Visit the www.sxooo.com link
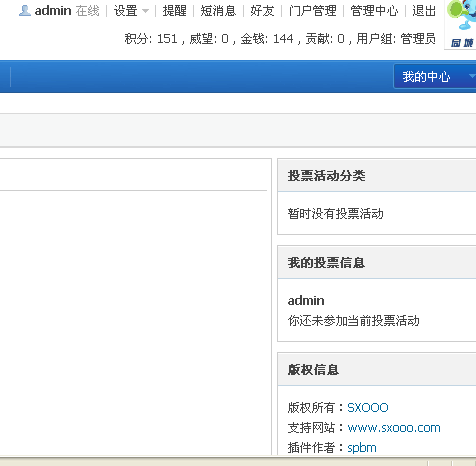The width and height of the screenshot is (476, 466). [394, 428]
